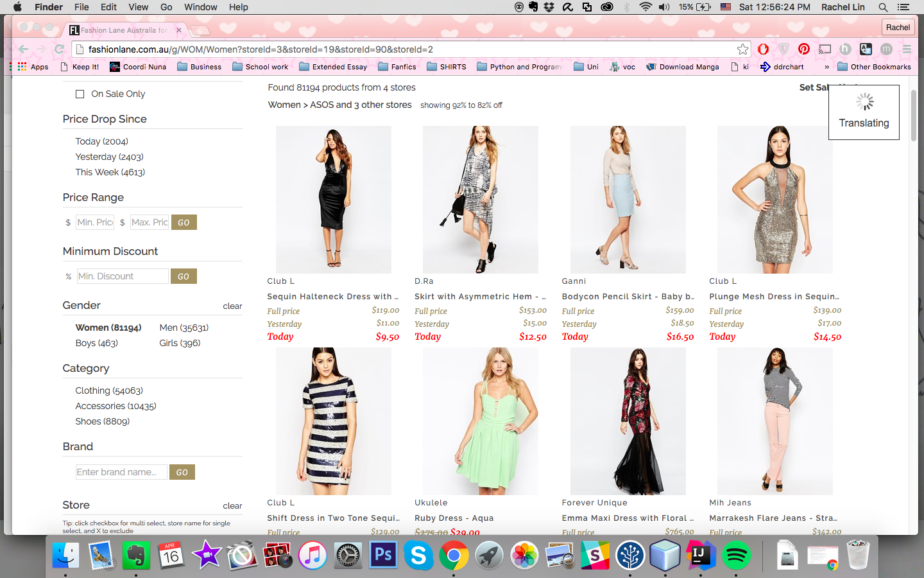Focus the Min. Discount field
The height and width of the screenshot is (578, 924).
pos(123,276)
